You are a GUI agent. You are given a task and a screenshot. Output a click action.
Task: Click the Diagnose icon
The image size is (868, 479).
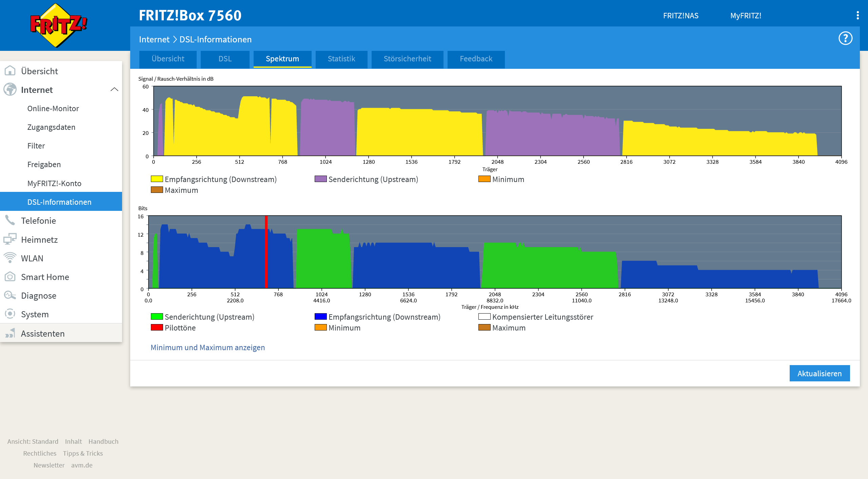pos(10,295)
